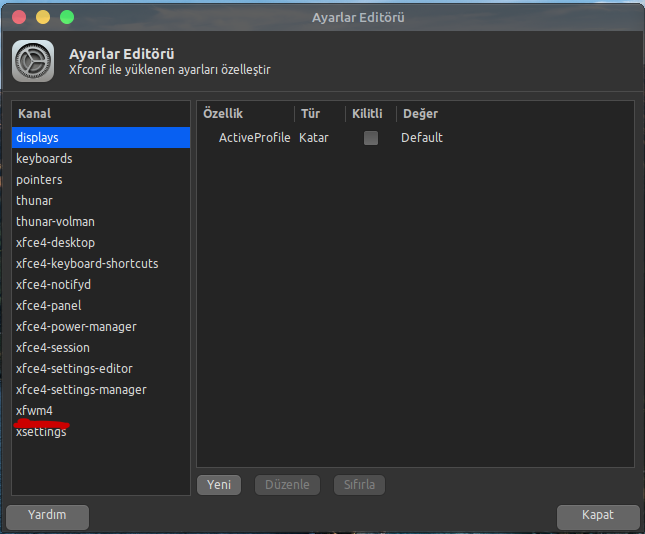Click the Kanal list header
The image size is (645, 534).
tap(101, 114)
